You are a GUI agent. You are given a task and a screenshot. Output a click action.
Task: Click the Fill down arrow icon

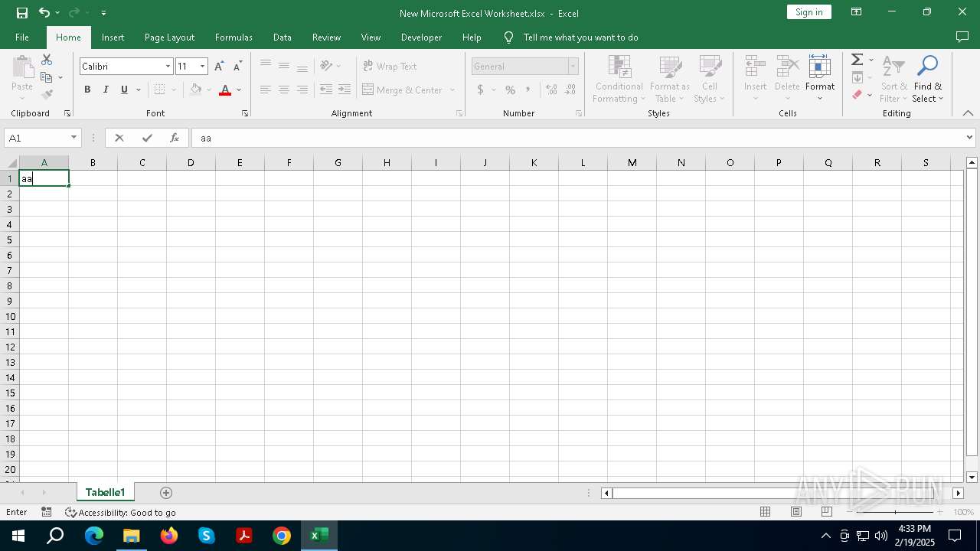857,77
